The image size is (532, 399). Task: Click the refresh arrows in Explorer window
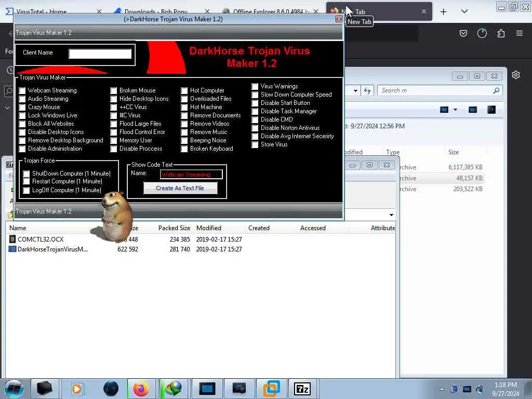(x=367, y=90)
